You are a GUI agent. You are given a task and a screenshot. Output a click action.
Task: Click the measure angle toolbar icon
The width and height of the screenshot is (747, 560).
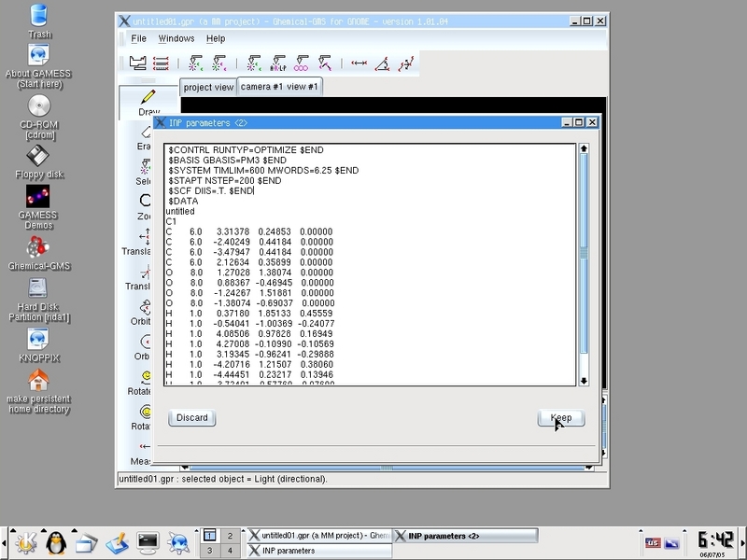click(x=383, y=63)
